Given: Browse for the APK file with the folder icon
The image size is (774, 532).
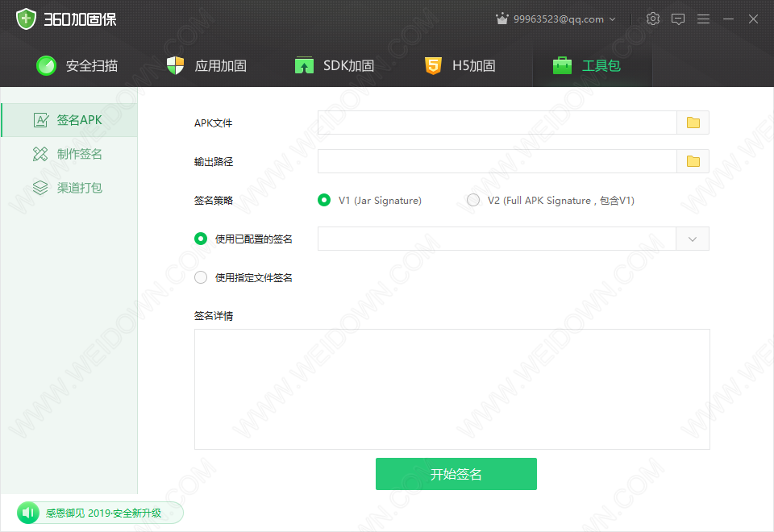Looking at the screenshot, I should coord(693,123).
